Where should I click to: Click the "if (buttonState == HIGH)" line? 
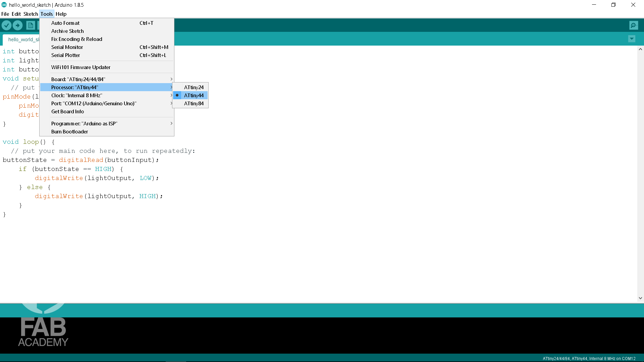[71, 169]
